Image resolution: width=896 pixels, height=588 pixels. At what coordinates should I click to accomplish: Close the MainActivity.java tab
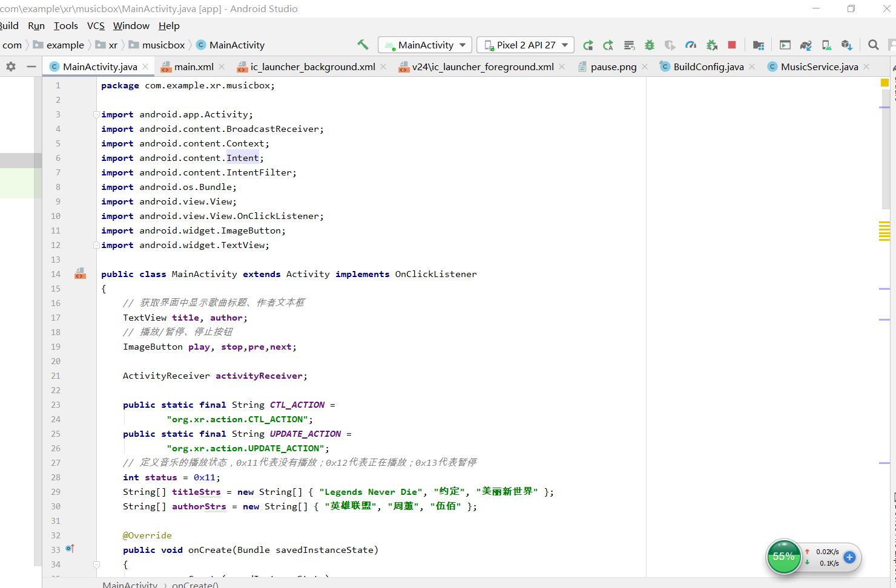tap(145, 67)
